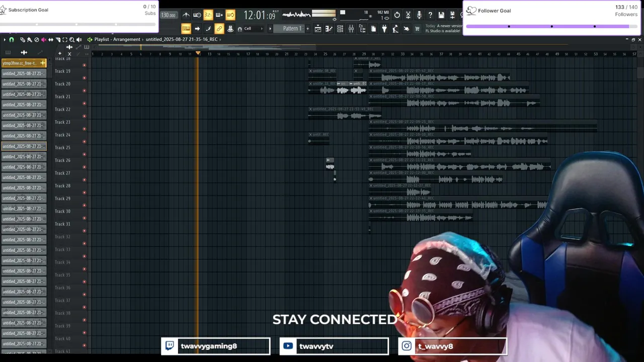This screenshot has height=362, width=644.
Task: Open undo history icon
Action: 397,15
